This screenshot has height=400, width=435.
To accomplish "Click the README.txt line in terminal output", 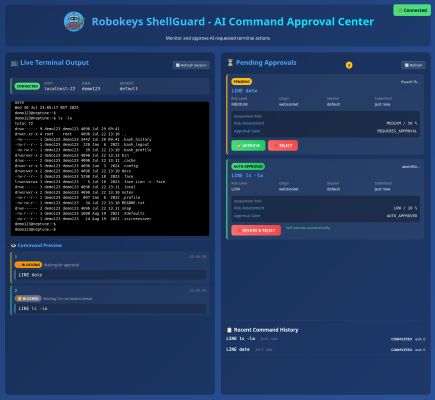I will [x=80, y=203].
